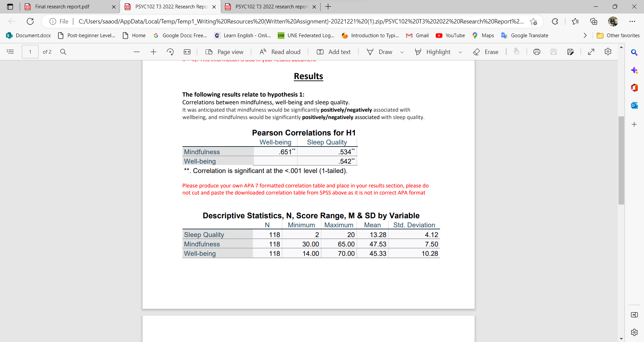This screenshot has width=644, height=342.
Task: Open find in PDF search icon
Action: pos(63,52)
